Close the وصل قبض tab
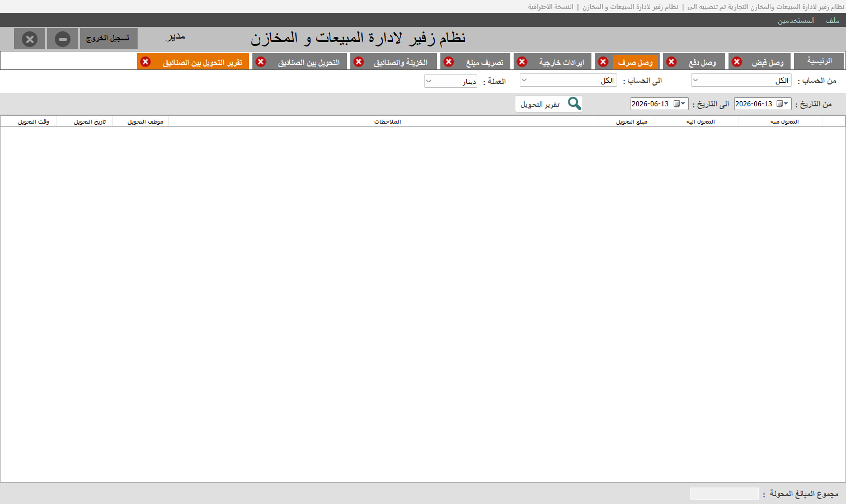Image resolution: width=846 pixels, height=504 pixels. [x=737, y=62]
